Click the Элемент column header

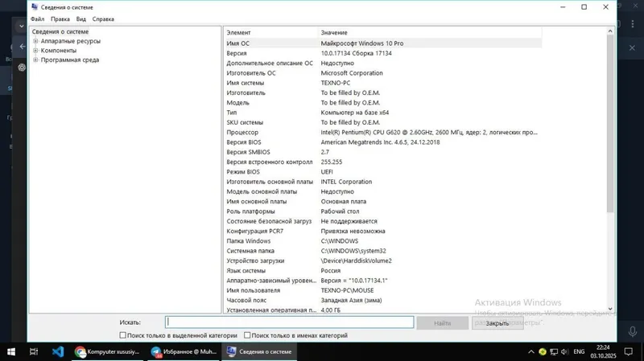click(270, 32)
